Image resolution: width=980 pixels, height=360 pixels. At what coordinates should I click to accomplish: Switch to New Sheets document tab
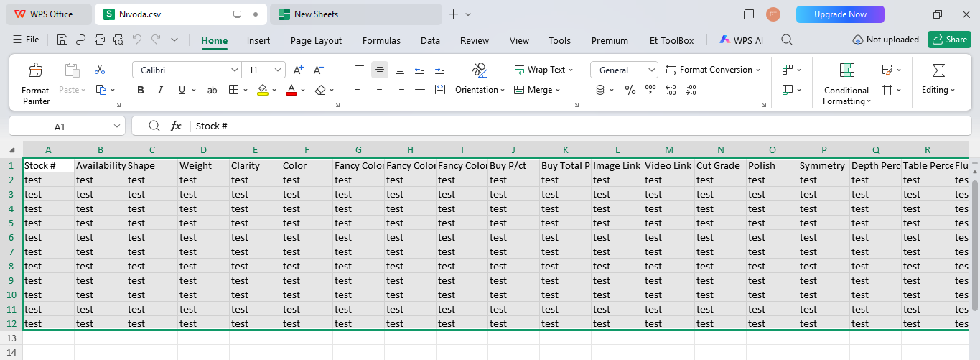(x=355, y=14)
